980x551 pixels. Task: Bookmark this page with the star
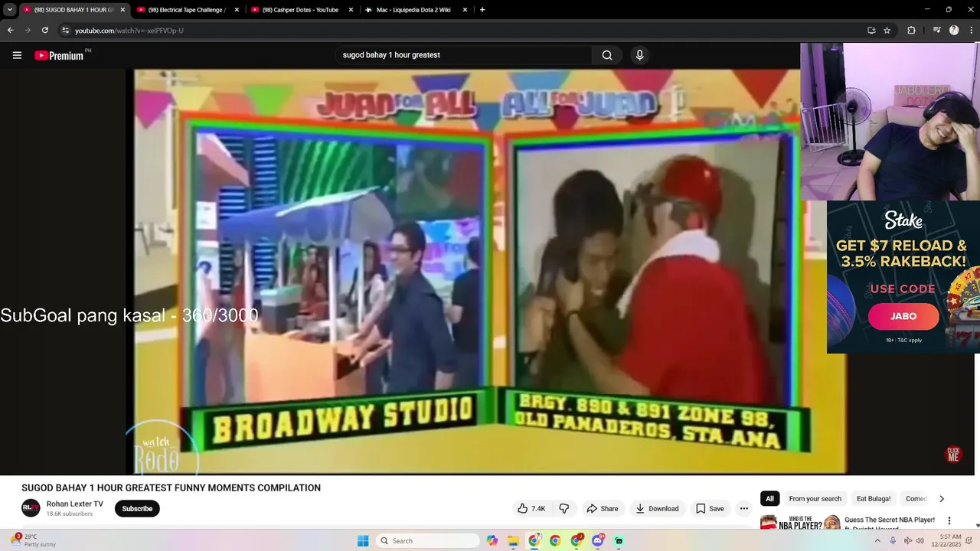click(x=887, y=31)
